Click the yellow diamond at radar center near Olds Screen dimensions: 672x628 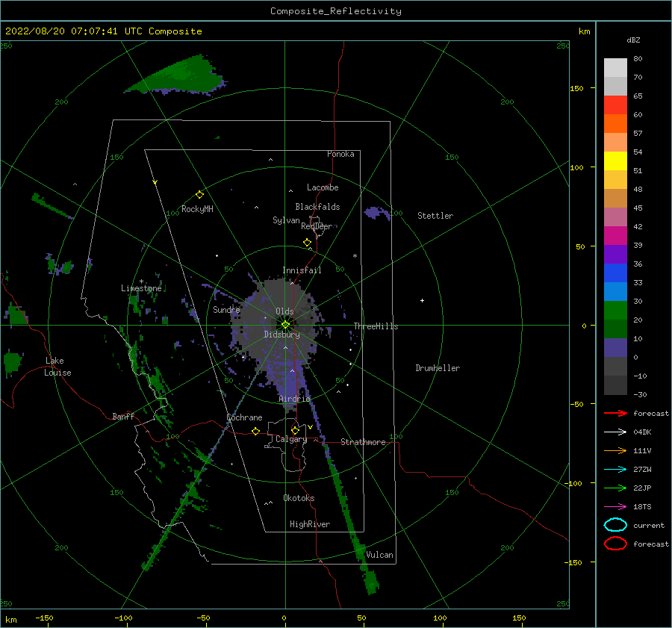[x=285, y=325]
